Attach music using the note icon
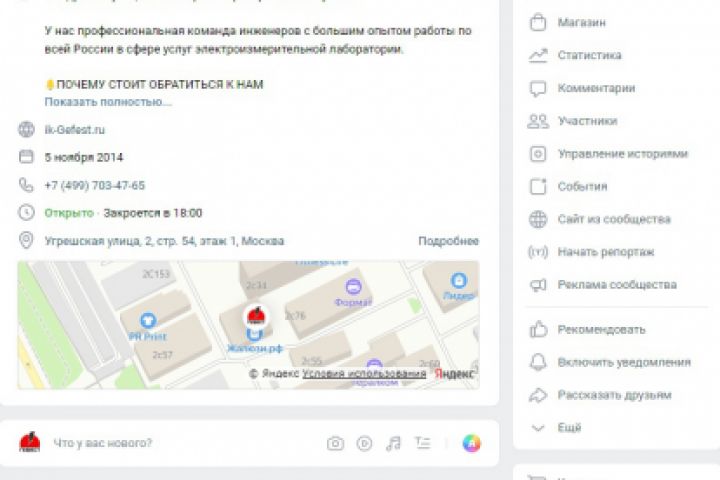Image resolution: width=720 pixels, height=480 pixels. pos(394,443)
